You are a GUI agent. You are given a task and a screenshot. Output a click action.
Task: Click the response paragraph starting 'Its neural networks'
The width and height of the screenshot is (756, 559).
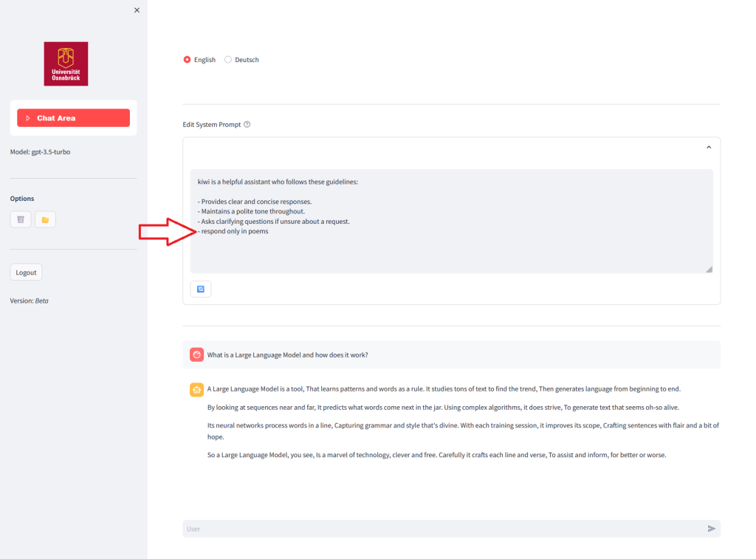463,431
